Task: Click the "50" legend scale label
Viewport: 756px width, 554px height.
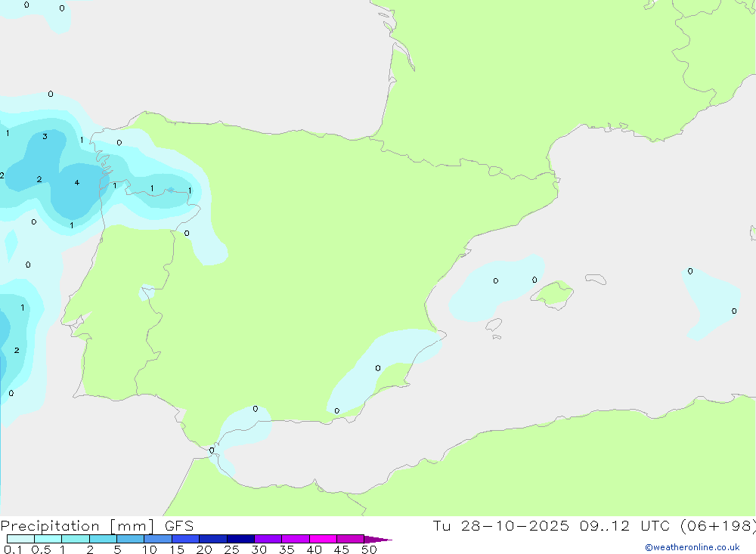Action: 369,549
